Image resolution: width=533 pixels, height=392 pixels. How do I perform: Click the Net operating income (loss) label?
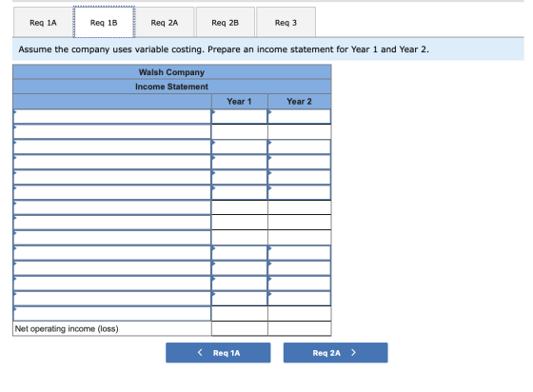(67, 329)
